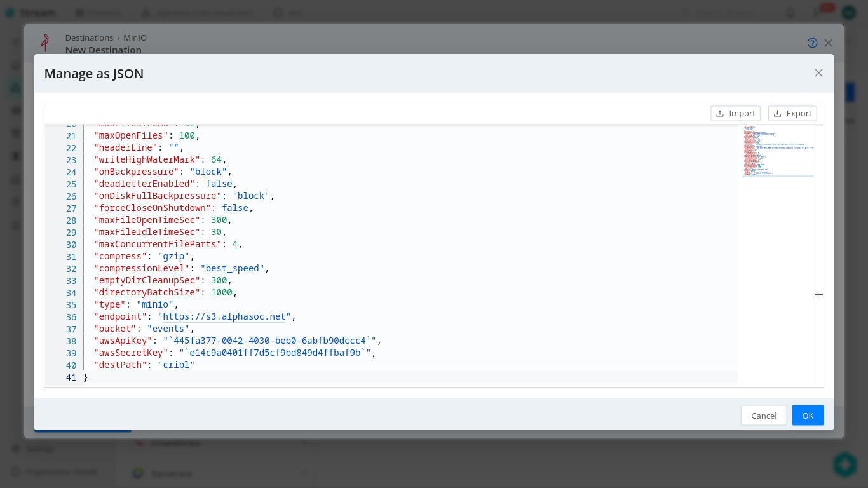Open help via the question mark icon
The height and width of the screenshot is (488, 868).
812,43
